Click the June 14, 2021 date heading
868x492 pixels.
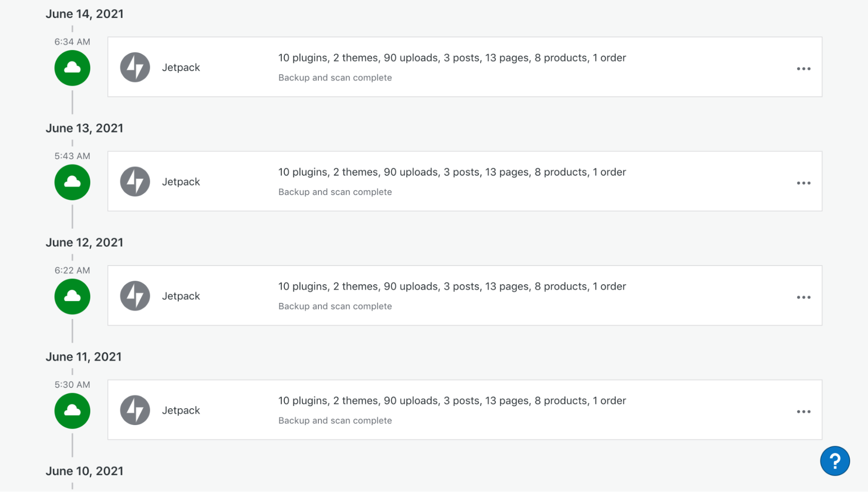pos(84,14)
